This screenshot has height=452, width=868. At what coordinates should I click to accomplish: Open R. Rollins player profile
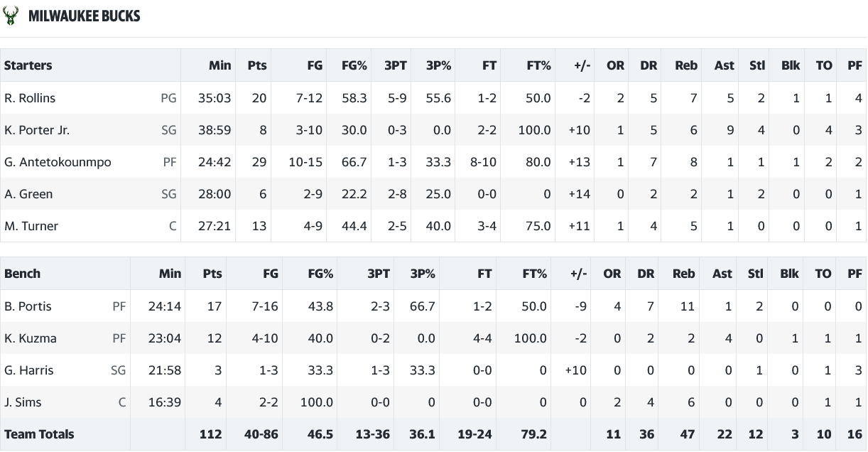tap(30, 98)
